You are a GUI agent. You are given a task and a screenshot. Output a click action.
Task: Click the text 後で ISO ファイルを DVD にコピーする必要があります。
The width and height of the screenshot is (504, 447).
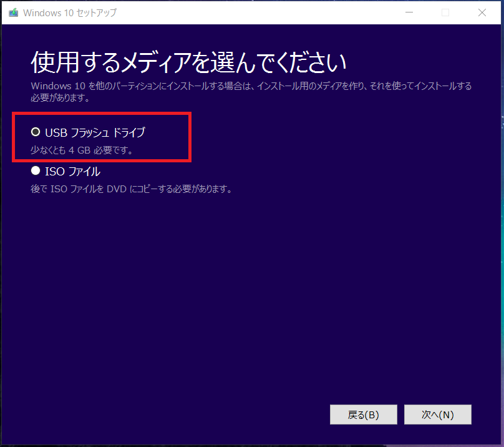(x=132, y=189)
